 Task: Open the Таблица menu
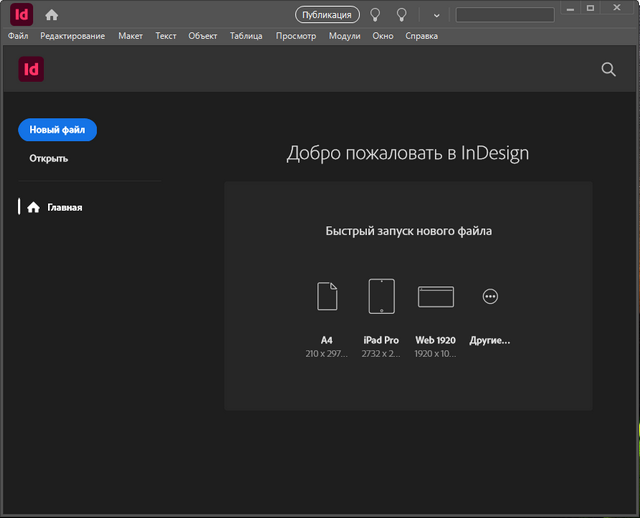tap(246, 36)
